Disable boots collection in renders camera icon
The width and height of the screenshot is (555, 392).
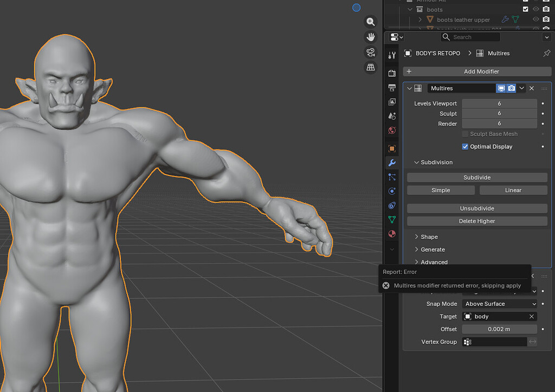pos(546,9)
